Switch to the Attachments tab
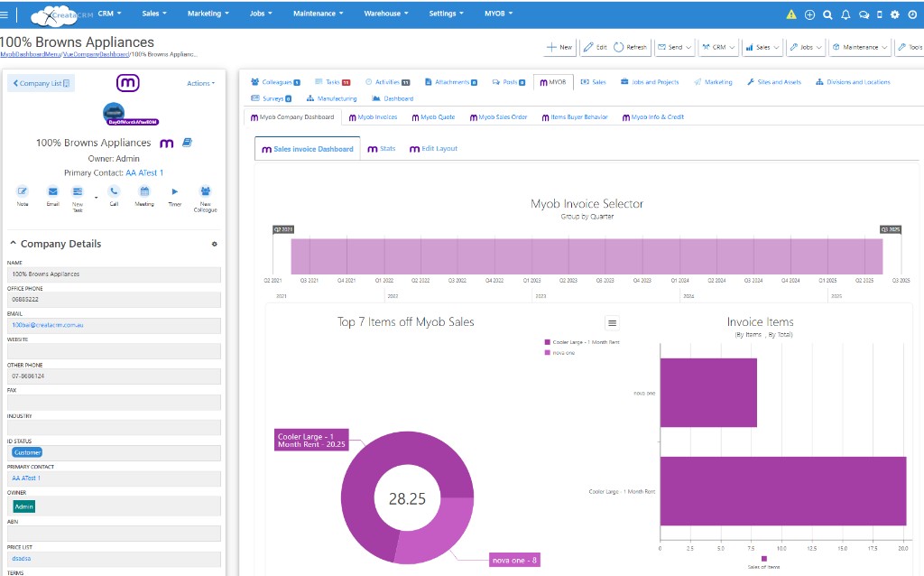 click(451, 82)
